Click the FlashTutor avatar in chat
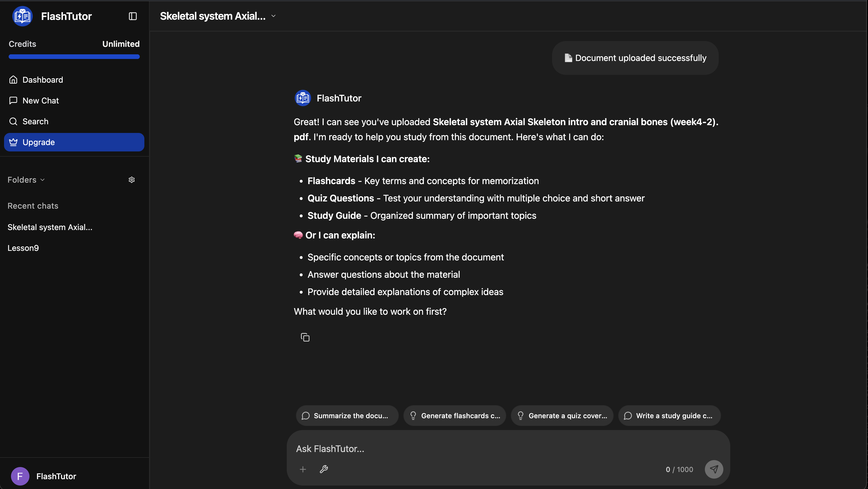 point(303,98)
